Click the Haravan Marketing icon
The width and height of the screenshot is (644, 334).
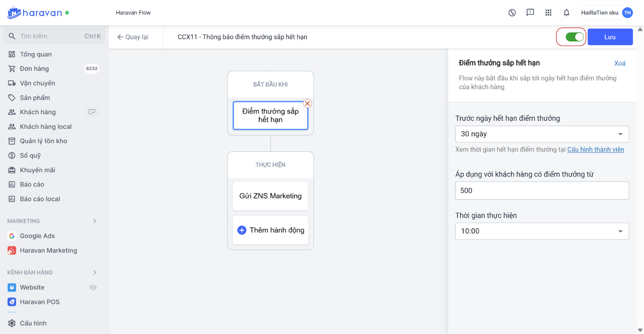(x=12, y=250)
